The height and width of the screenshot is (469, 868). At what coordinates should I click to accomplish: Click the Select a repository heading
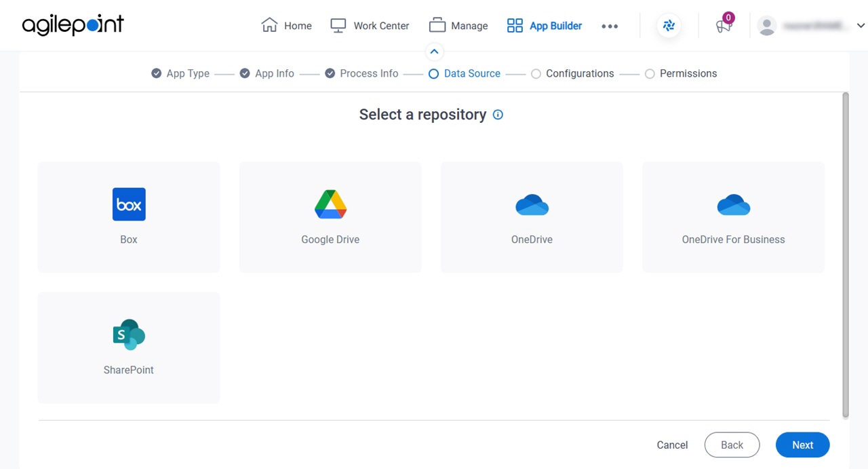coord(422,115)
